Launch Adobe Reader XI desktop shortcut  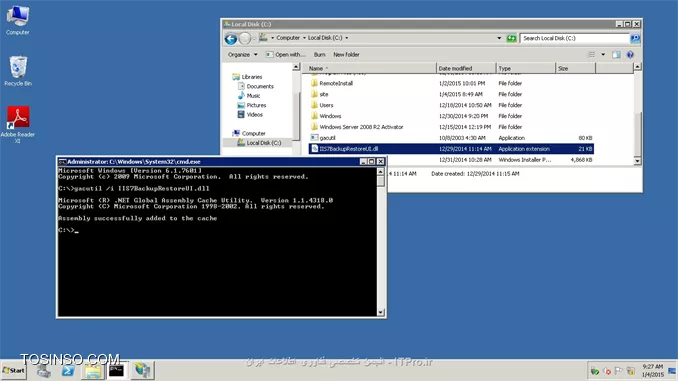pyautogui.click(x=18, y=125)
